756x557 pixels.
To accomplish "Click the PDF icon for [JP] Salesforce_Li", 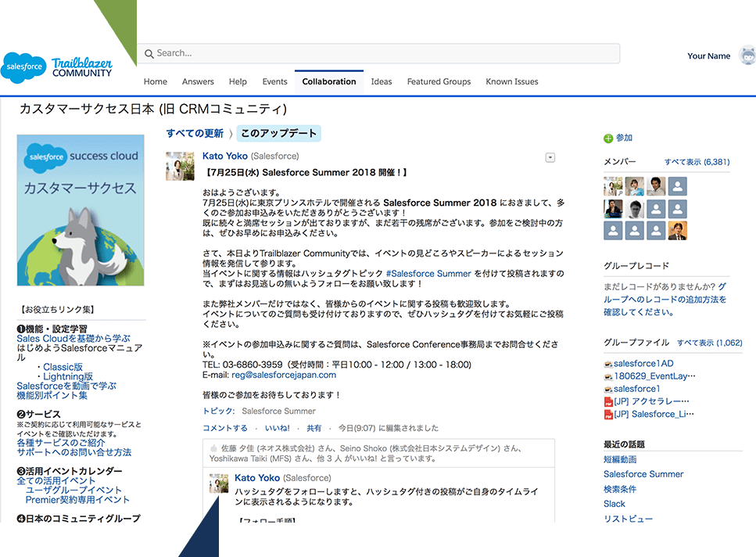I will click(608, 415).
